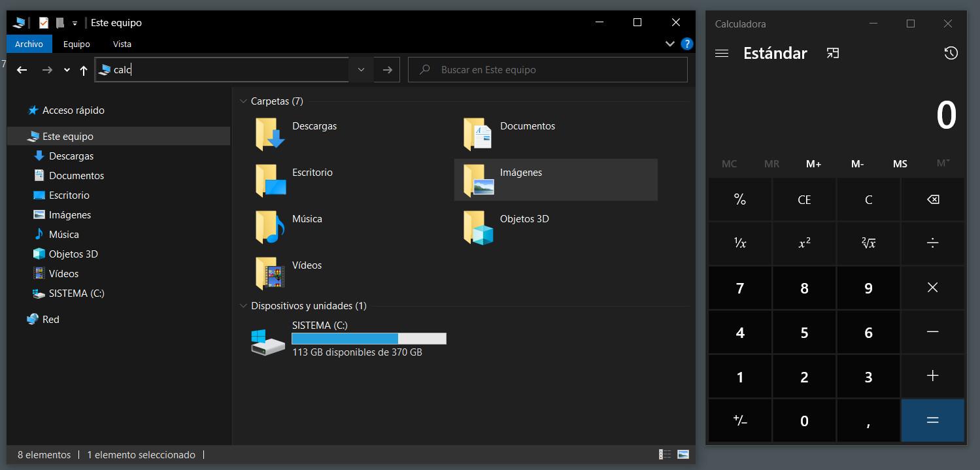
Task: Click the divide key in Calculator
Action: [933, 244]
